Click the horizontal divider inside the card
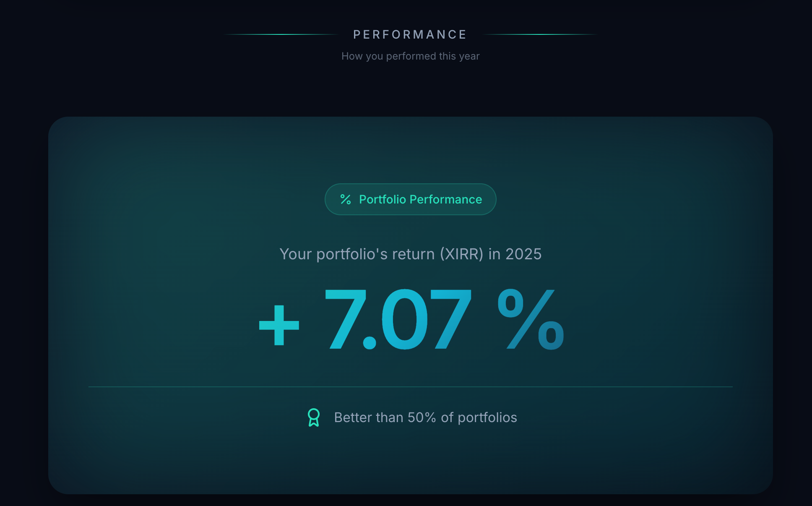The height and width of the screenshot is (506, 812). (x=410, y=387)
